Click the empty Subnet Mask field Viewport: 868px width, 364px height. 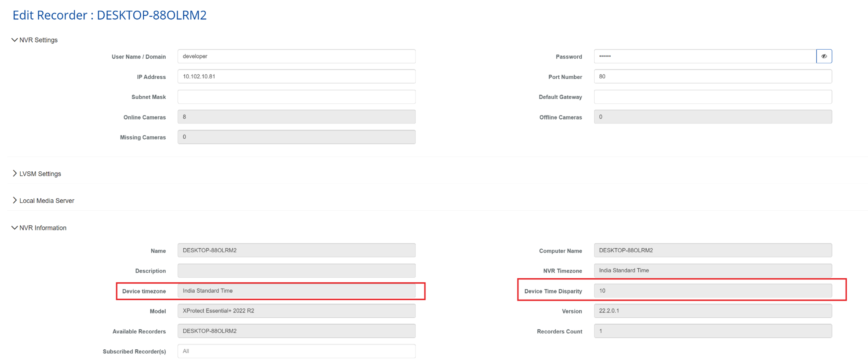tap(296, 97)
